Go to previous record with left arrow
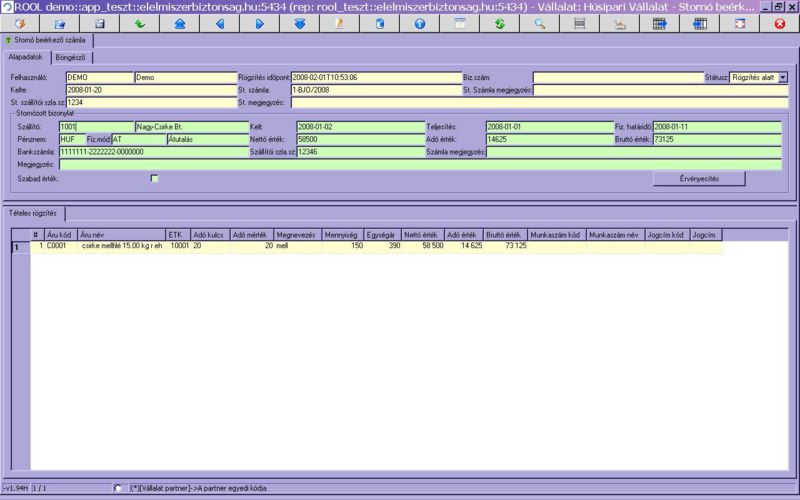The width and height of the screenshot is (800, 500). pos(219,22)
